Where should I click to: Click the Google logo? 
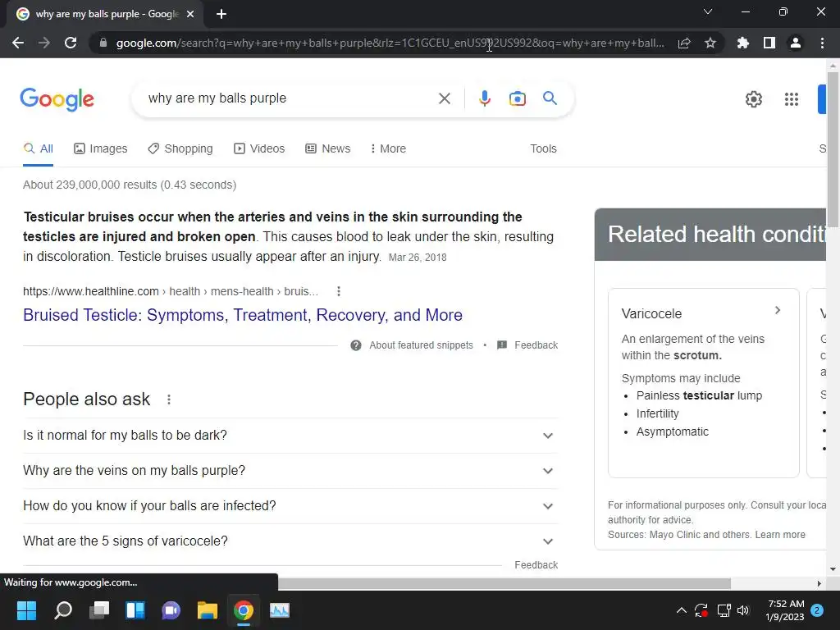point(57,99)
